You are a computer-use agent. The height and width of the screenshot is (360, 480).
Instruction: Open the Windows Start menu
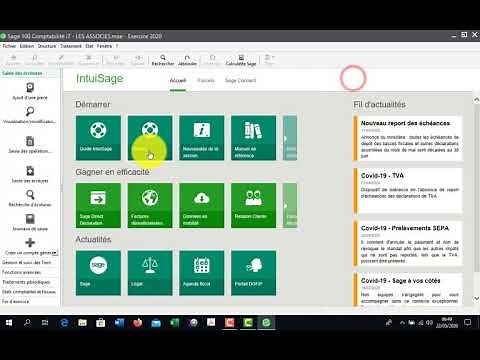(x=9, y=323)
